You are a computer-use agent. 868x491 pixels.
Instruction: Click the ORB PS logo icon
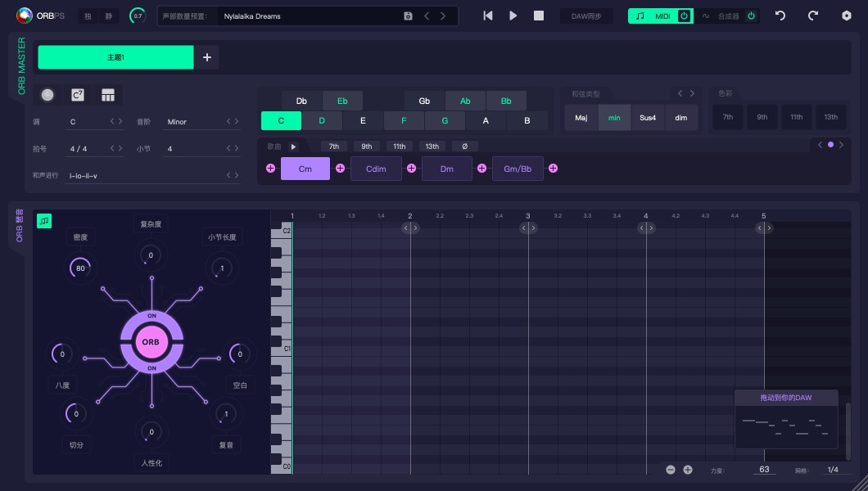(24, 16)
